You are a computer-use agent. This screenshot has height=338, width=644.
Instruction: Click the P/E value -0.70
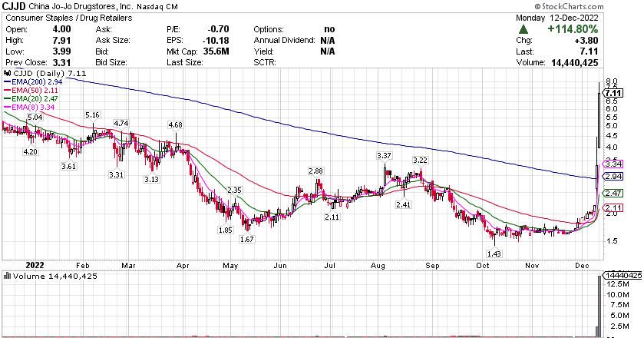tap(218, 29)
